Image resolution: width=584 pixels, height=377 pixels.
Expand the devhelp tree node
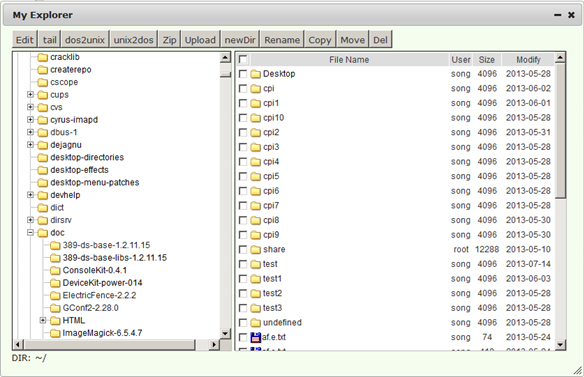click(x=31, y=195)
